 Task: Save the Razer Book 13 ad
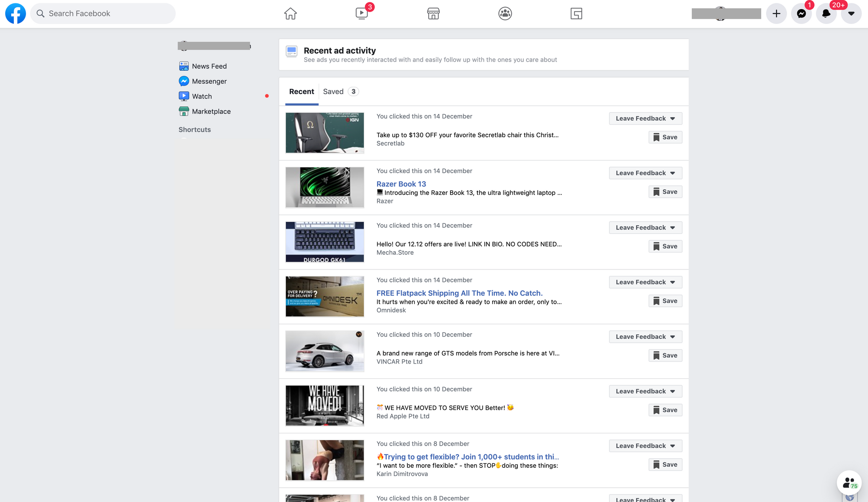(665, 192)
